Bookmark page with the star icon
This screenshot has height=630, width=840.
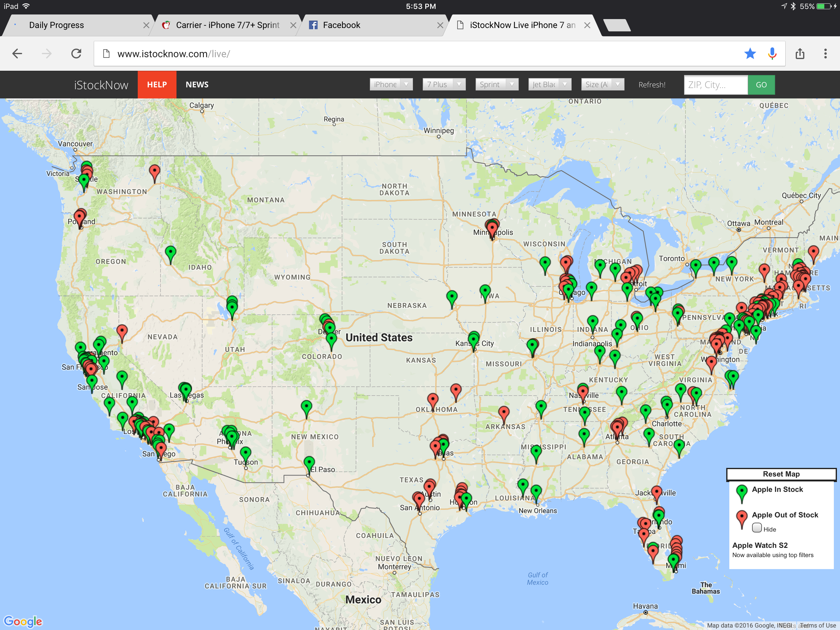tap(750, 54)
